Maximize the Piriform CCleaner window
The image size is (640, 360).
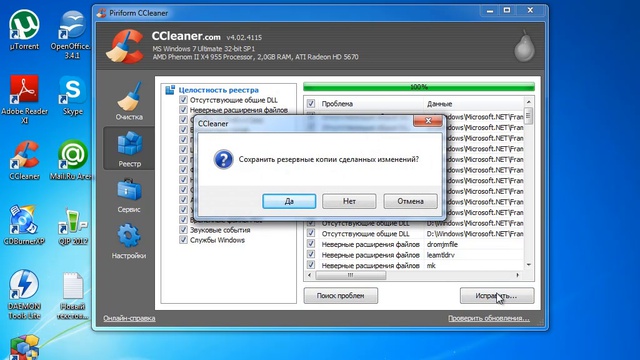507,11
